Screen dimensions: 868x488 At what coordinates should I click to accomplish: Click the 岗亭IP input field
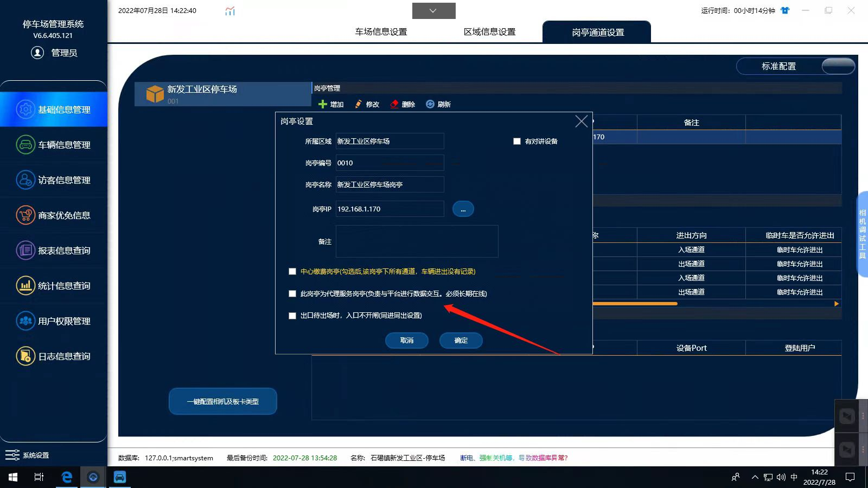coord(390,209)
